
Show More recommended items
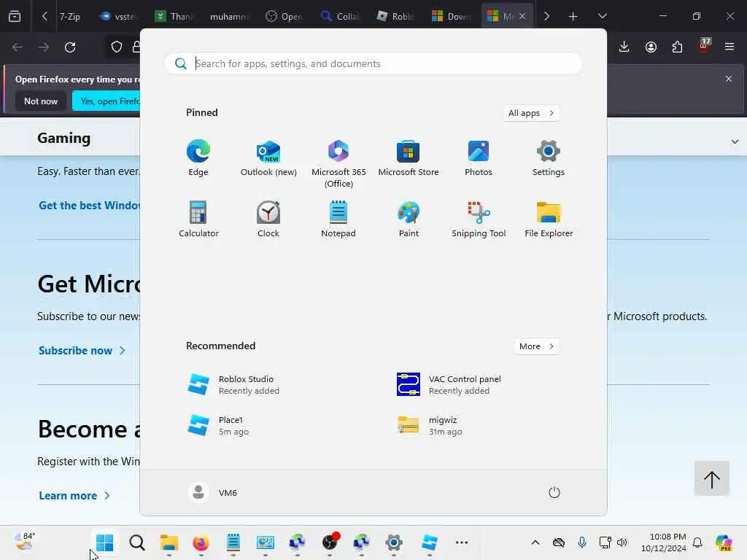click(536, 346)
